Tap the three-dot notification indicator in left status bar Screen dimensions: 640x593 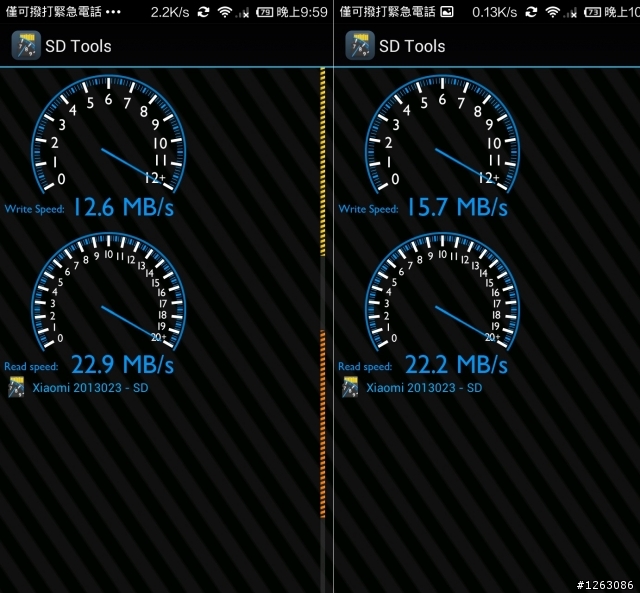tap(113, 12)
